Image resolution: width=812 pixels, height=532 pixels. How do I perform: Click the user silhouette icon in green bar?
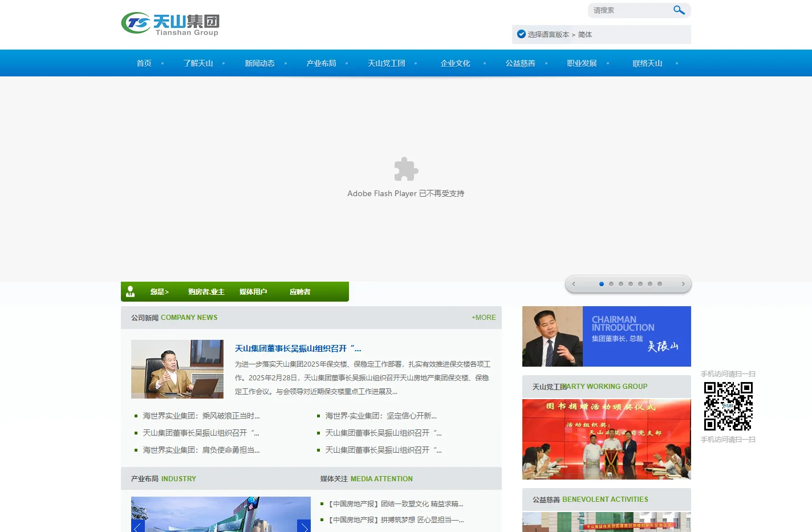point(130,291)
